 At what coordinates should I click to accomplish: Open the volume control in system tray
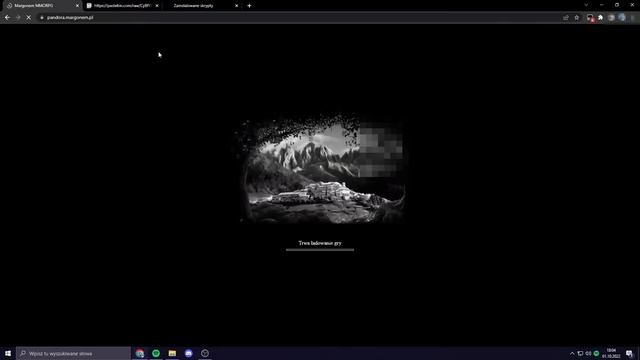(588, 353)
